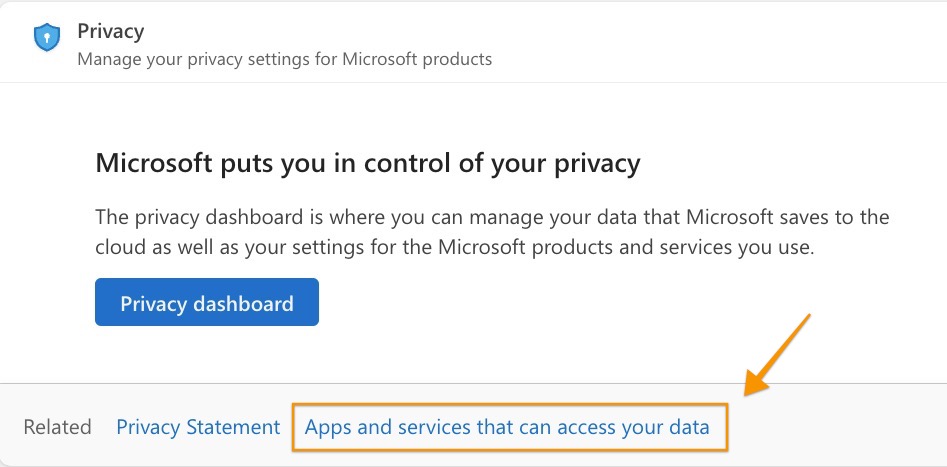Open the Privacy Statement link
Viewport: 947px width, 467px height.
(x=198, y=427)
